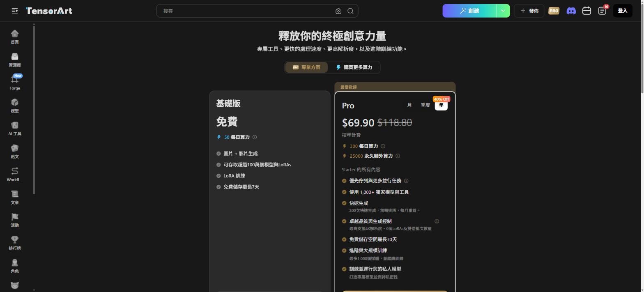Click LoRA 訓練 feature text
The width and height of the screenshot is (644, 292).
pos(234,176)
